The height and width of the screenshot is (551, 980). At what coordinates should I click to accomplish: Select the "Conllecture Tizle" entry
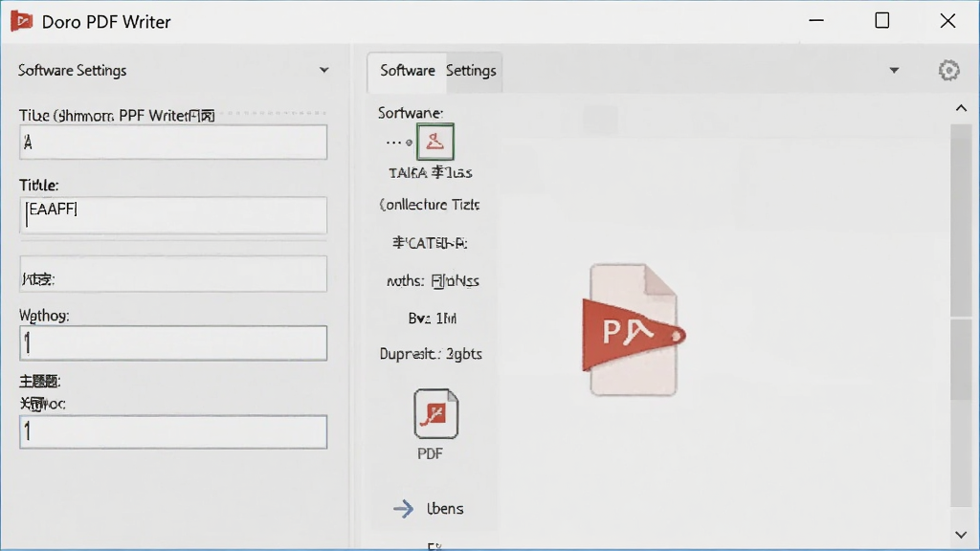click(x=430, y=205)
